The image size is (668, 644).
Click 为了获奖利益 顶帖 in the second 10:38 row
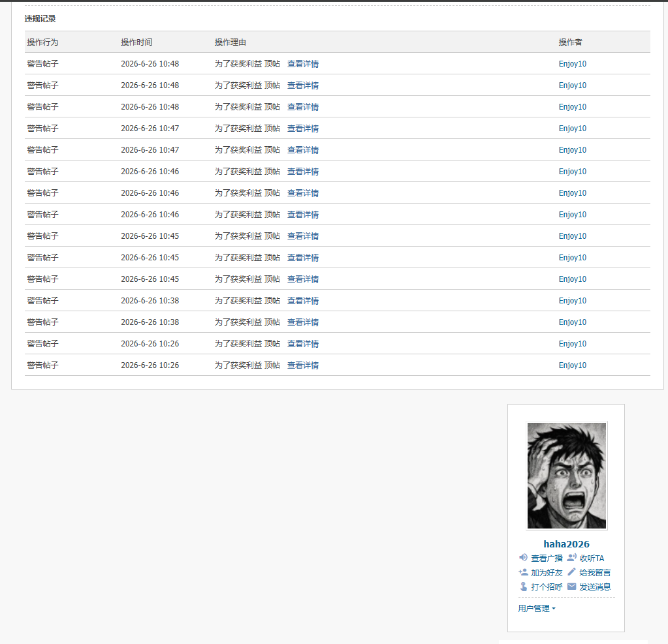click(247, 322)
